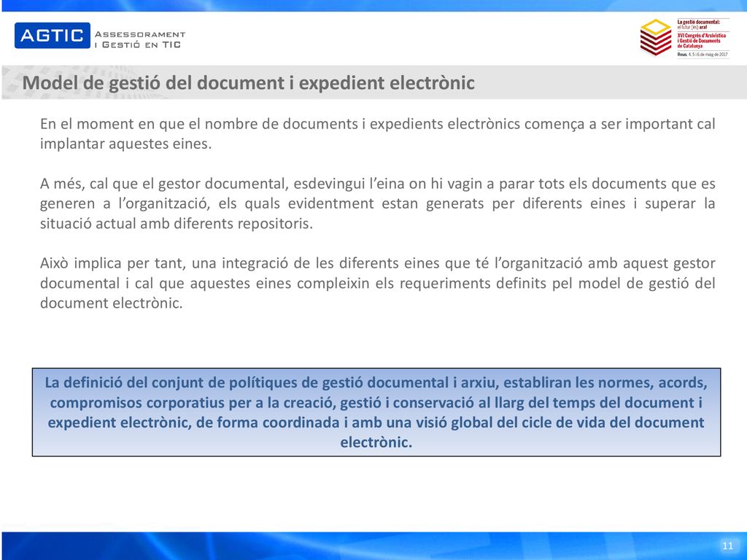Click the blue AGTIC logo

53,35
